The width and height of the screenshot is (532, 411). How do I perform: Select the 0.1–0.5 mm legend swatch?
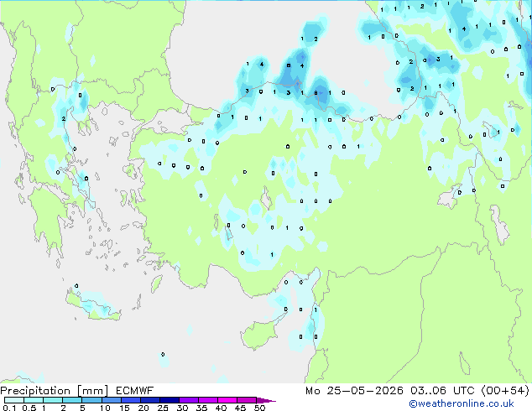(14, 400)
